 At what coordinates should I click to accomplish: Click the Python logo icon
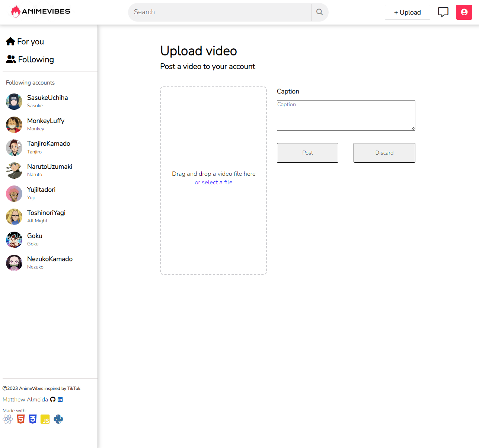coord(58,419)
